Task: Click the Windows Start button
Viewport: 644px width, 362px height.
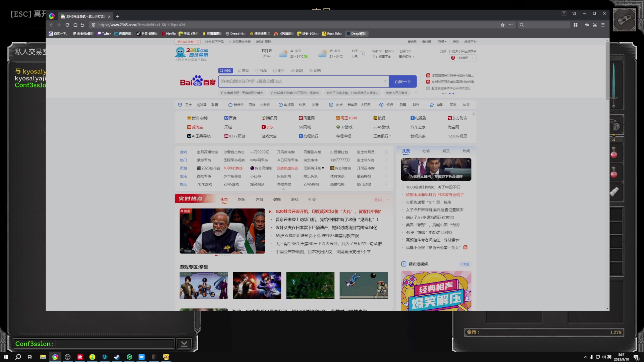Action: click(6, 357)
